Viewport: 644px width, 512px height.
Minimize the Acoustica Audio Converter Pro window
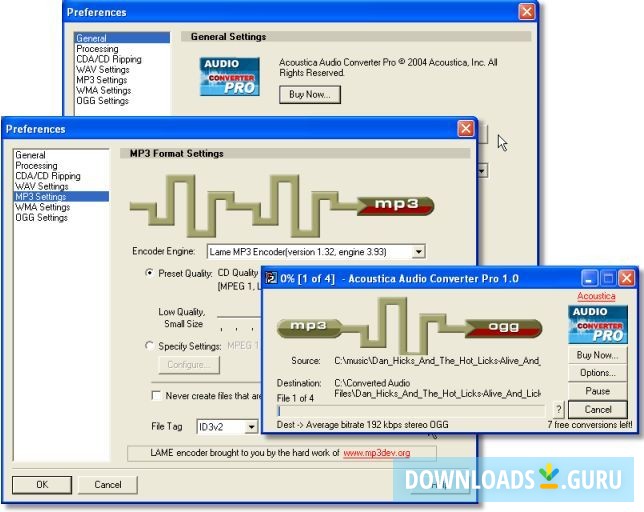pyautogui.click(x=590, y=278)
